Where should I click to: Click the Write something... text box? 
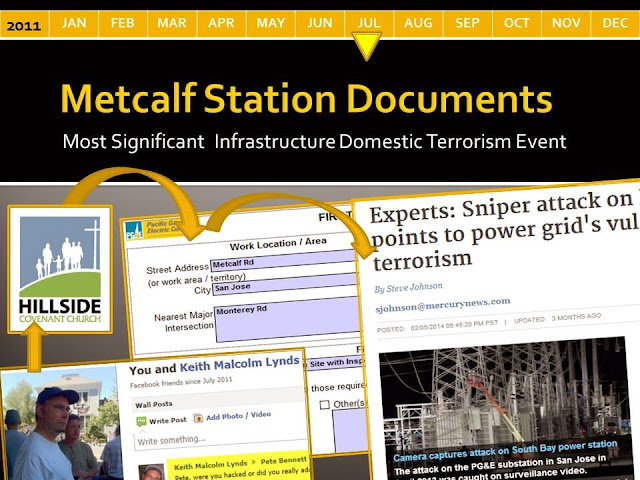point(219,439)
